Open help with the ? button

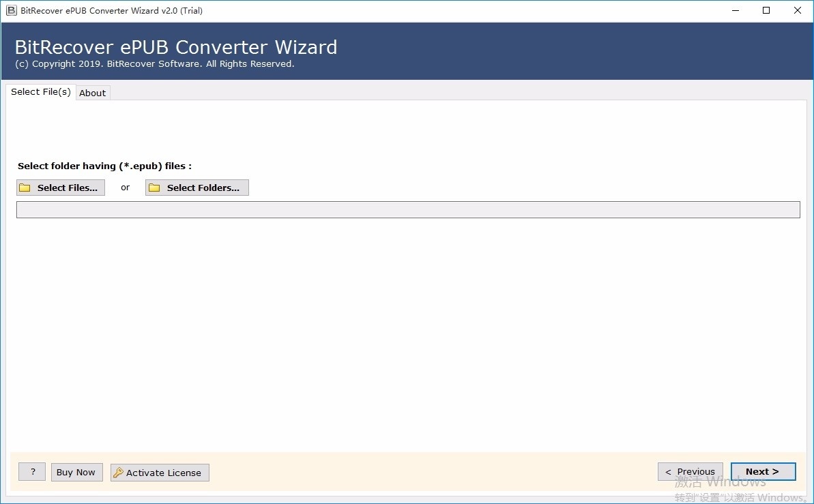(x=32, y=472)
